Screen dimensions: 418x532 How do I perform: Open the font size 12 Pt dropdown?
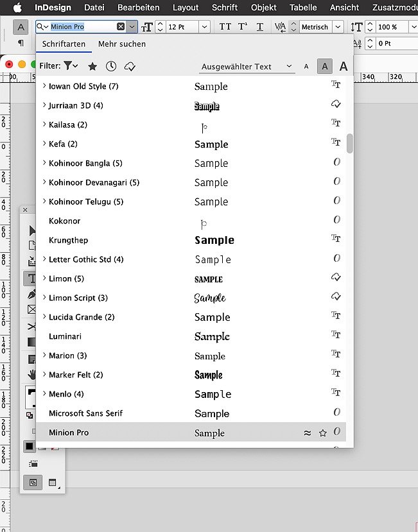click(204, 27)
